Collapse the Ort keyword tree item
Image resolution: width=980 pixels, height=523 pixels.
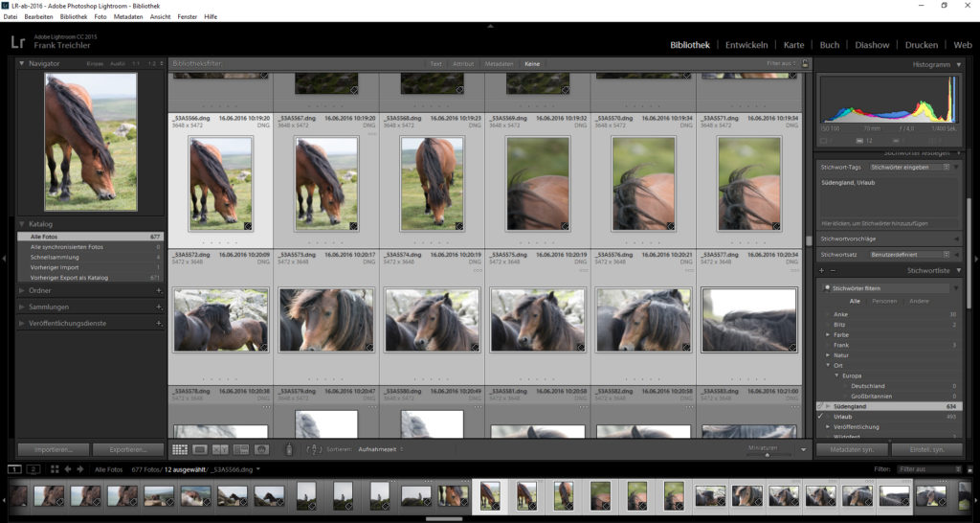829,365
